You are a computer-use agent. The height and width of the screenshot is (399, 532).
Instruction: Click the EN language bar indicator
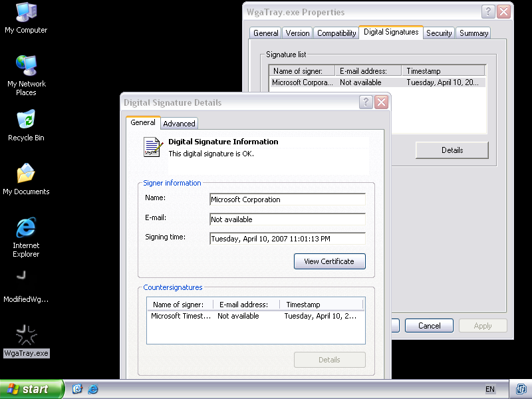click(490, 389)
